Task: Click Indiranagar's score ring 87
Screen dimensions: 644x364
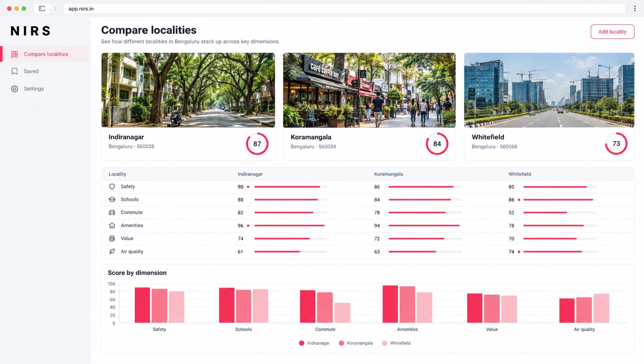Action: 257,144
